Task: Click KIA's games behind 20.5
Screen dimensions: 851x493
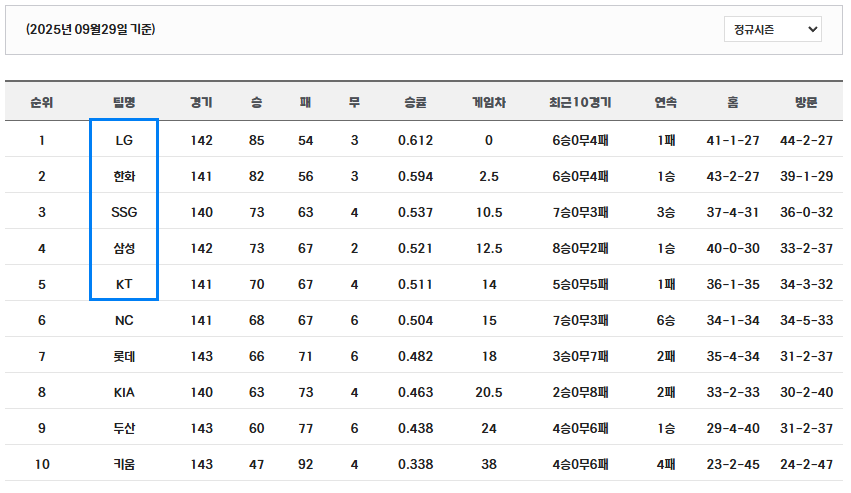Action: pos(489,393)
